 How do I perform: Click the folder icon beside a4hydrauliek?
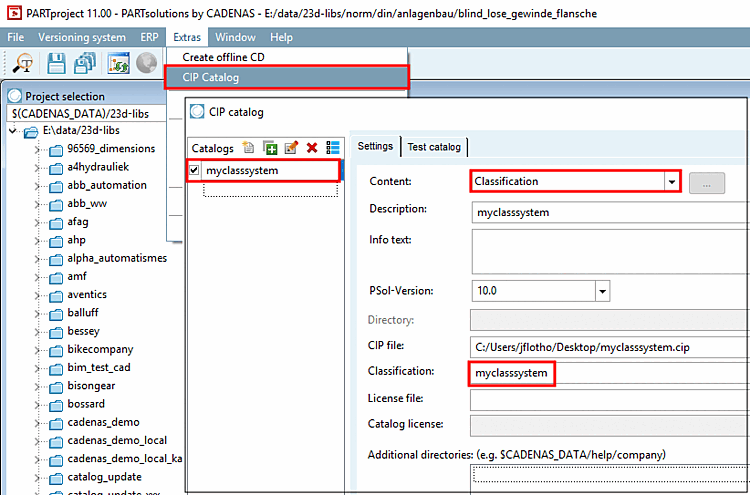point(56,168)
